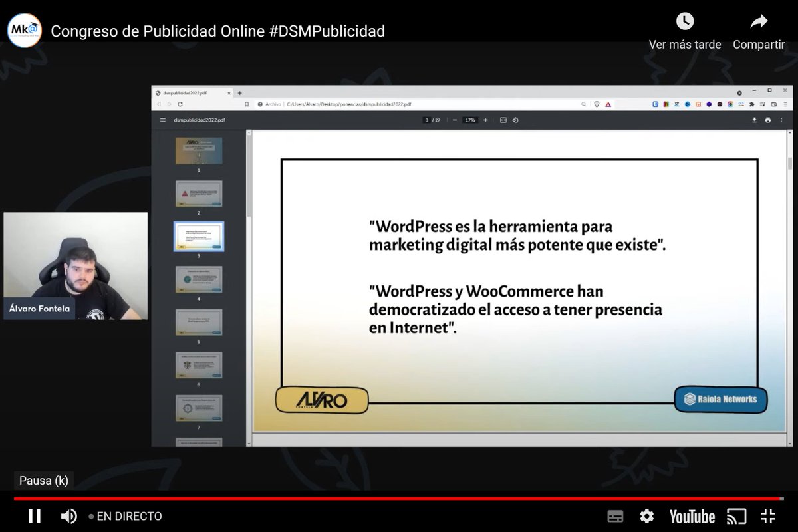The image size is (798, 532).
Task: Fit PDF page to width
Action: pyautogui.click(x=503, y=120)
